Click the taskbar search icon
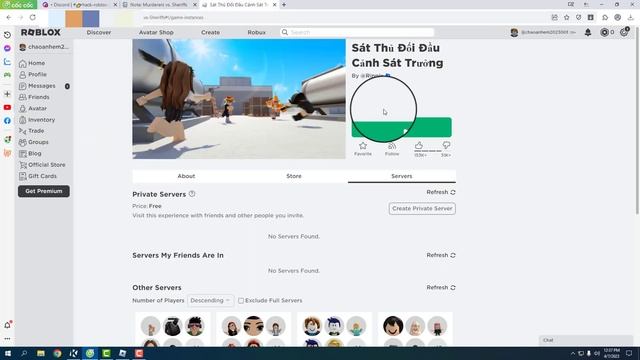Image resolution: width=640 pixels, height=360 pixels. click(24, 353)
